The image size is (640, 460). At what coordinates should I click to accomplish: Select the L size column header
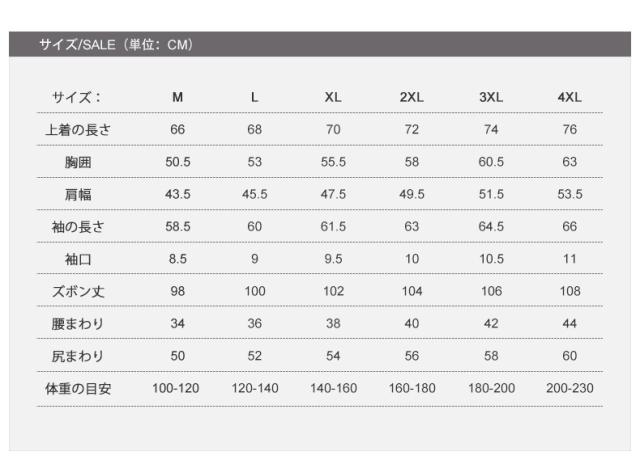(x=255, y=97)
